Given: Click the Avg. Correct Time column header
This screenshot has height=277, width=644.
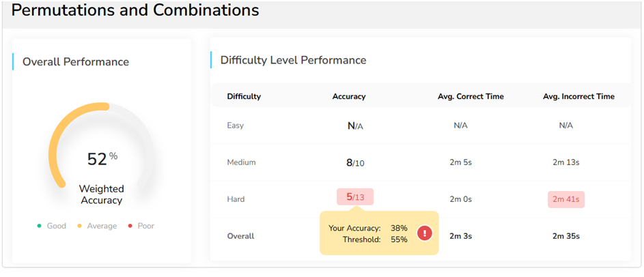Looking at the screenshot, I should point(471,96).
